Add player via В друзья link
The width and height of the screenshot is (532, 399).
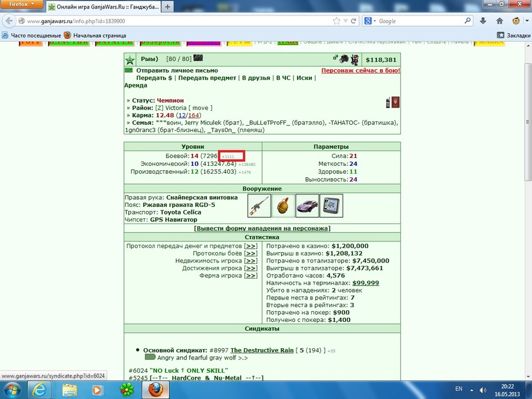click(x=256, y=78)
